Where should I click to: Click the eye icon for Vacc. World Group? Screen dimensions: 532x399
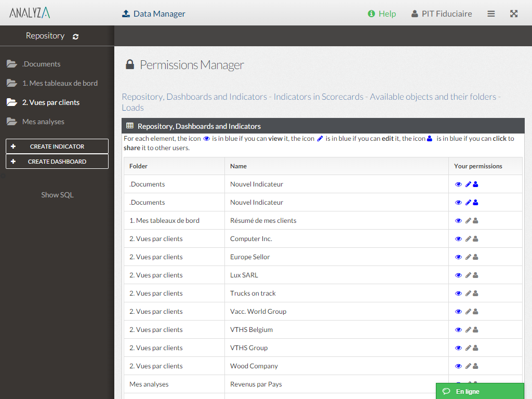click(x=458, y=312)
